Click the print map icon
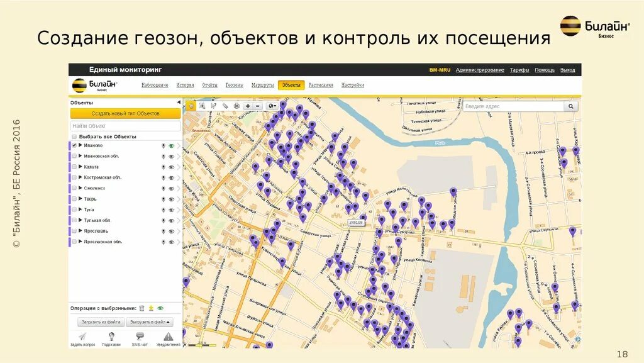The width and height of the screenshot is (644, 363). 236,106
